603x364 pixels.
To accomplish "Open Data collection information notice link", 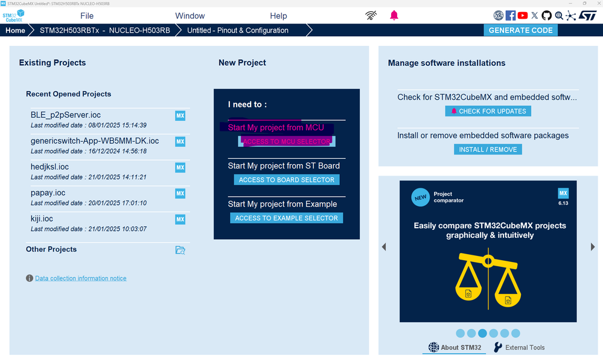I will [x=81, y=278].
